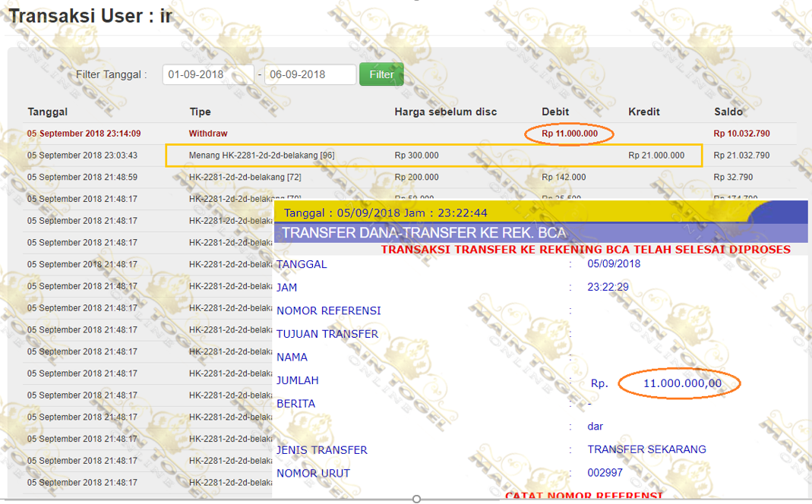
Task: Click the Kredit column header
Action: [x=644, y=112]
